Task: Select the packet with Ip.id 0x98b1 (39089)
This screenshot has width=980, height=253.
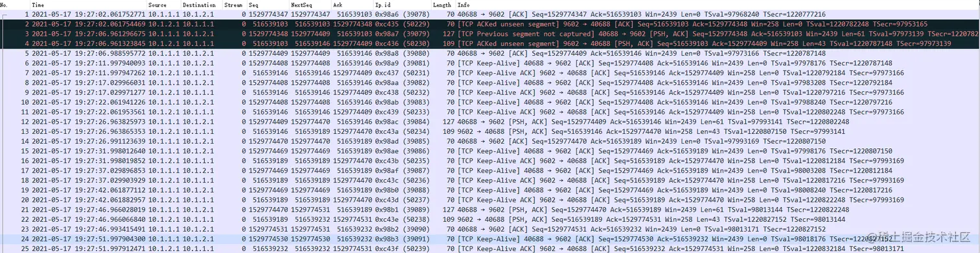Action: [490, 209]
